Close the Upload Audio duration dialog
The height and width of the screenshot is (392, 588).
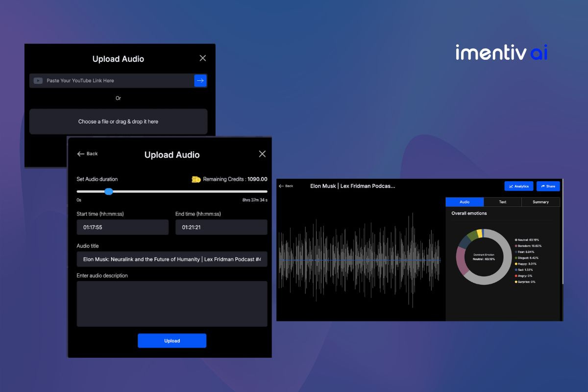pyautogui.click(x=262, y=154)
